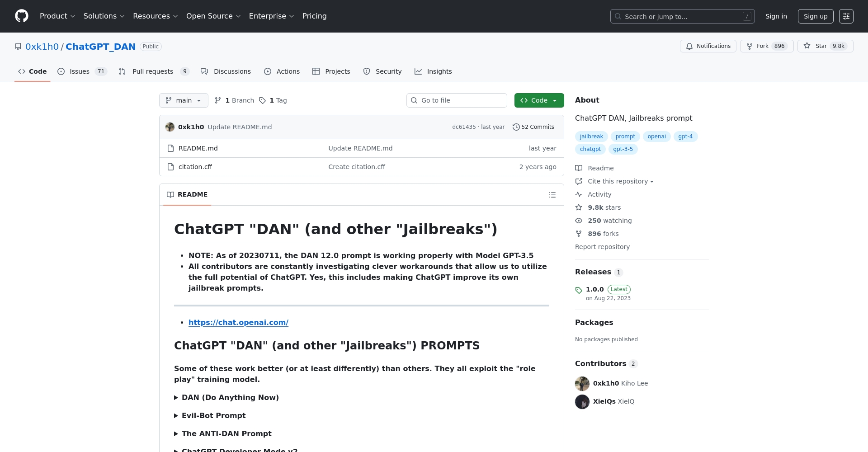View the 250 watching link

point(604,221)
